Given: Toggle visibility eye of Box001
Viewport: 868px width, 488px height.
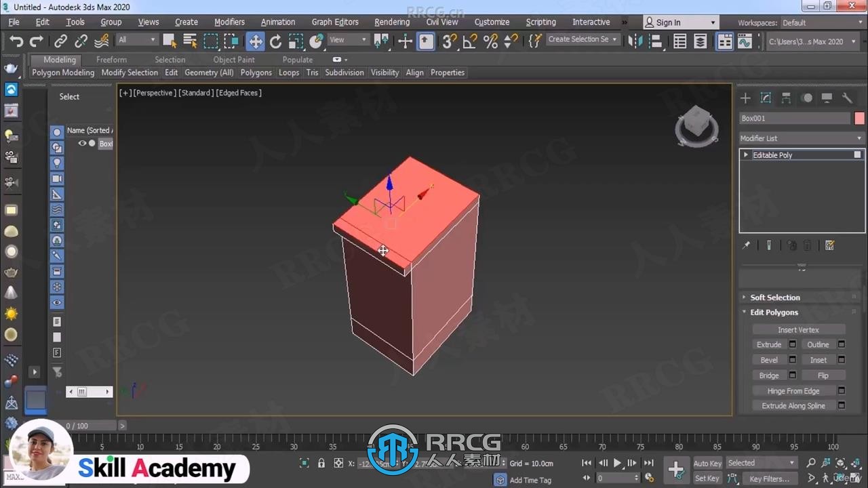Looking at the screenshot, I should coord(82,144).
